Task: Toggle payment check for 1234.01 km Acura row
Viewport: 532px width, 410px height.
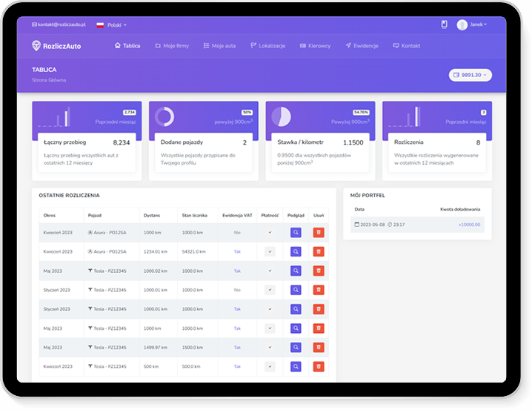Action: tap(270, 252)
